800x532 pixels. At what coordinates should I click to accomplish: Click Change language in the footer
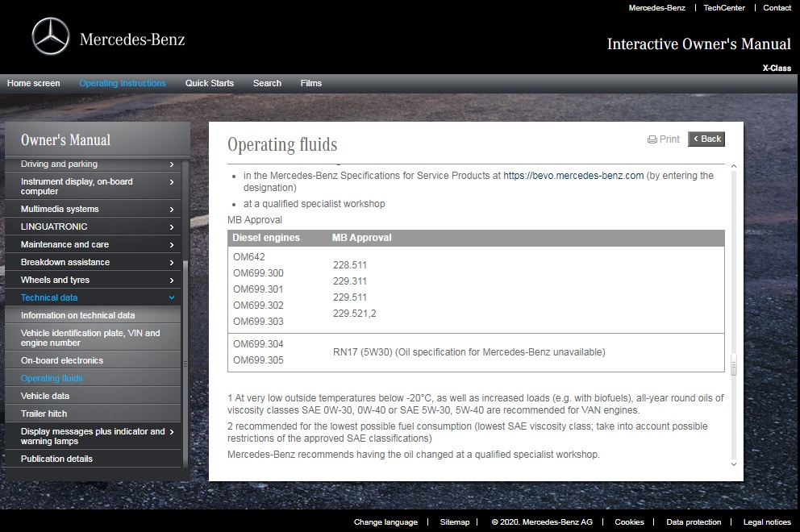pyautogui.click(x=385, y=522)
